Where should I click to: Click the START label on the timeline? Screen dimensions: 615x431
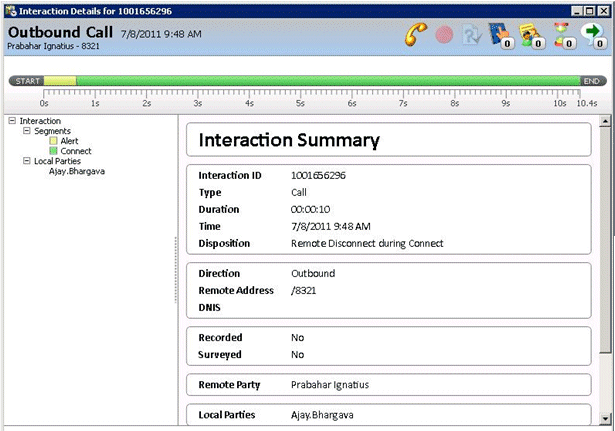click(x=26, y=81)
